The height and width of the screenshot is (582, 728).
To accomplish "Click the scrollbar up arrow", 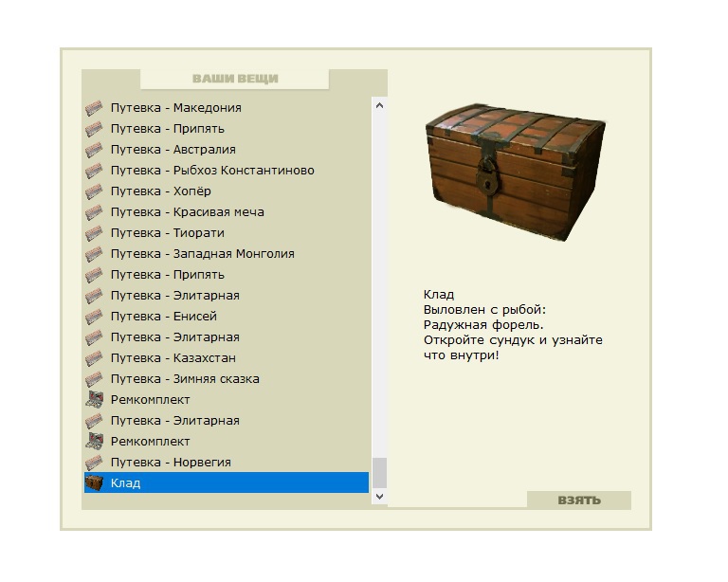I will point(379,105).
